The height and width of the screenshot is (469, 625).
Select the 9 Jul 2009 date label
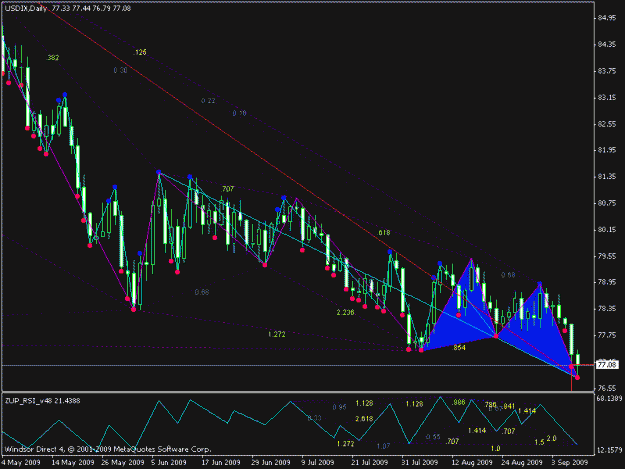pyautogui.click(x=318, y=462)
